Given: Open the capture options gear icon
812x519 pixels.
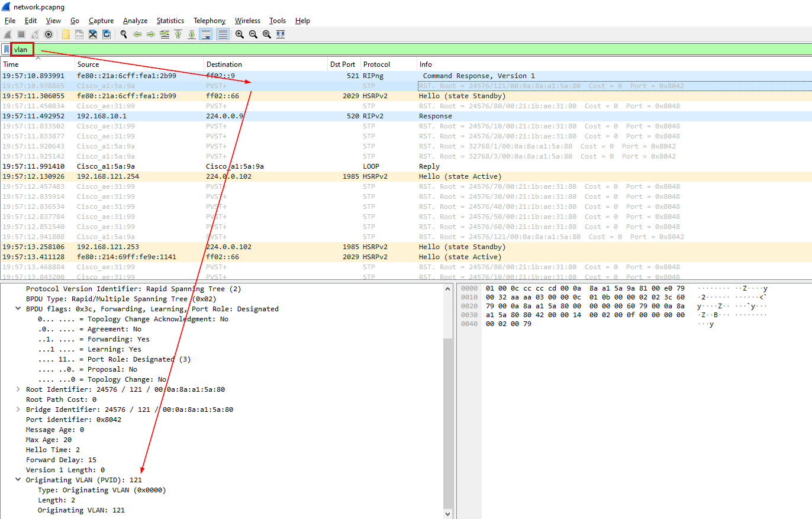Looking at the screenshot, I should pyautogui.click(x=49, y=34).
